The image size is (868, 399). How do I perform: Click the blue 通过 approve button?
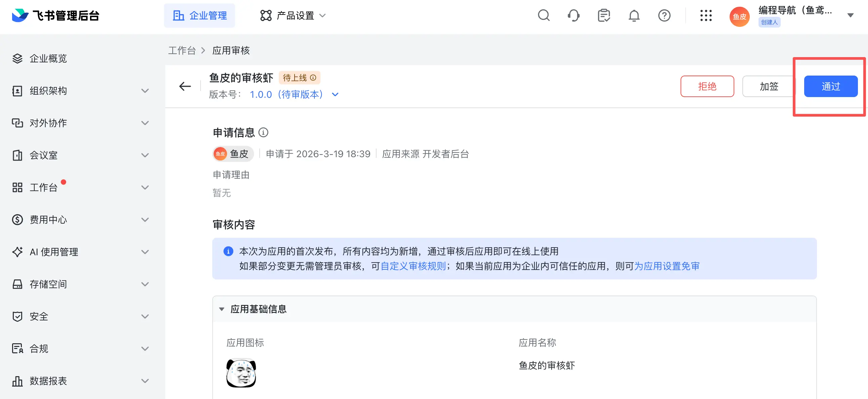click(831, 86)
